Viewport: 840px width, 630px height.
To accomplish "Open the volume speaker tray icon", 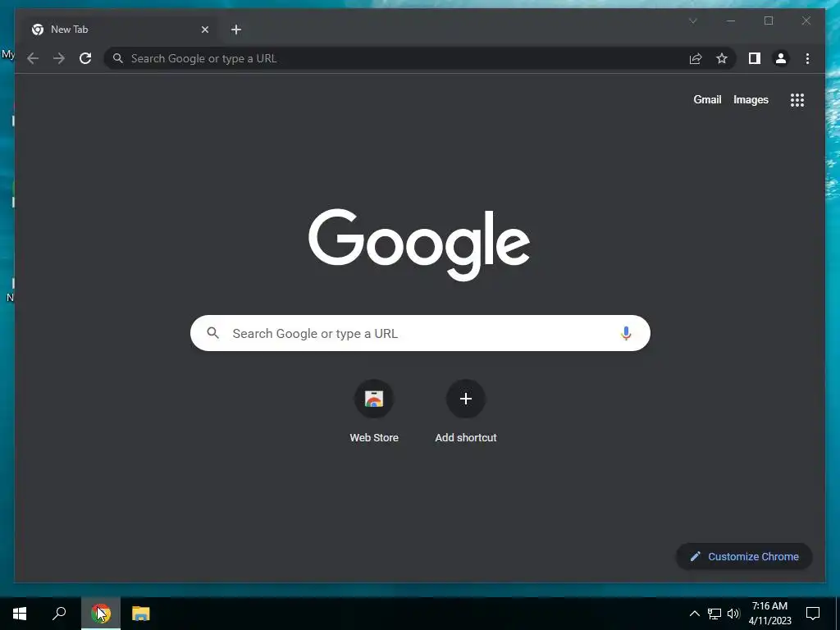I will coord(734,614).
